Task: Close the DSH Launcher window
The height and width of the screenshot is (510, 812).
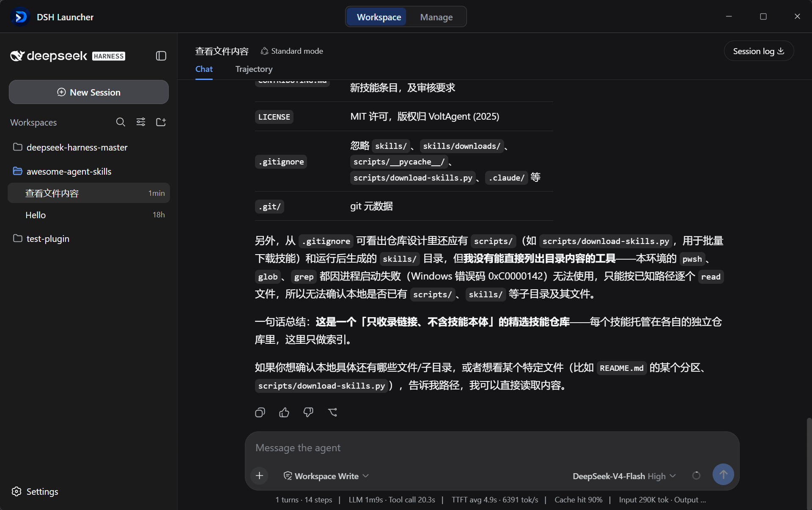Action: tap(797, 16)
